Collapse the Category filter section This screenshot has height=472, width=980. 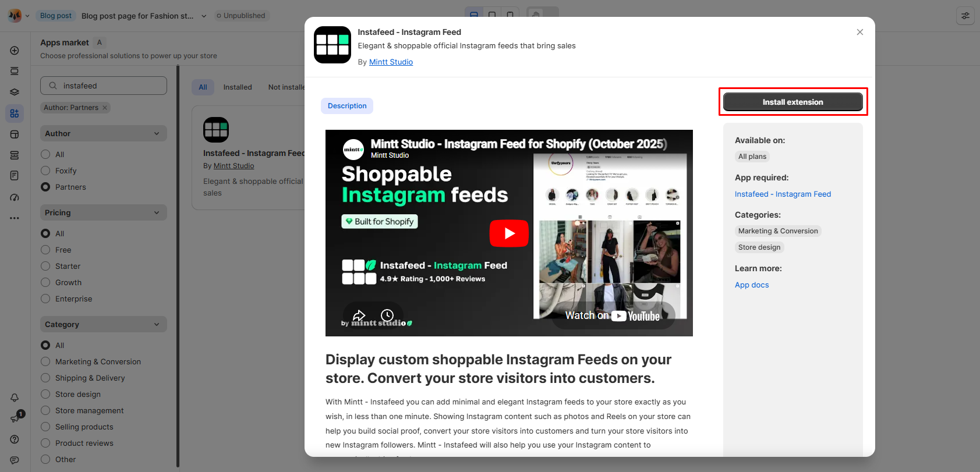coord(104,324)
